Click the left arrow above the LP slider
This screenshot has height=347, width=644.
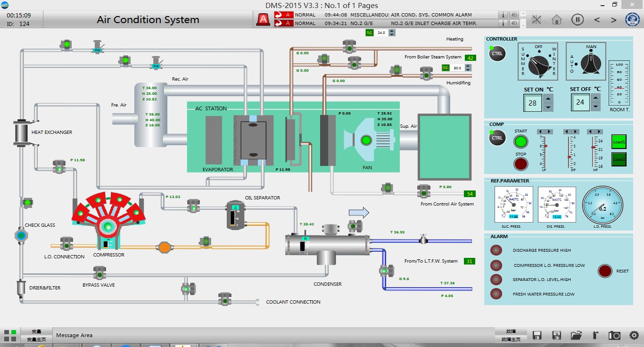click(x=540, y=132)
